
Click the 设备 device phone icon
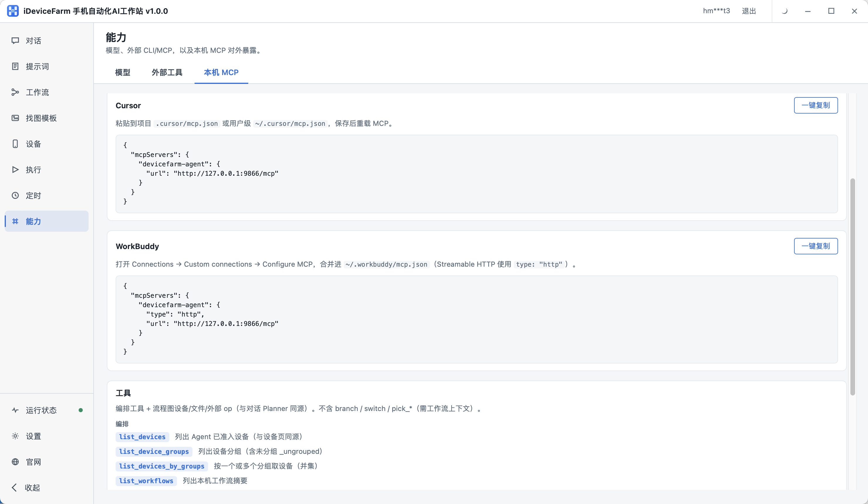coord(15,144)
